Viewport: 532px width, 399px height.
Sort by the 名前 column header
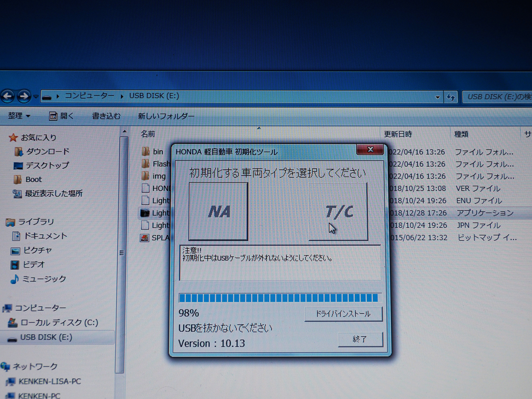pos(148,134)
